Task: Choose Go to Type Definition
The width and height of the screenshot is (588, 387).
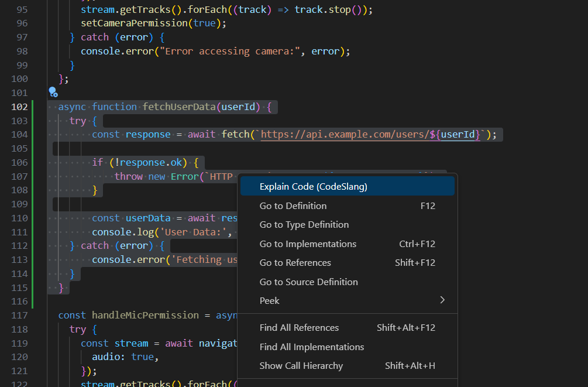Action: point(348,224)
